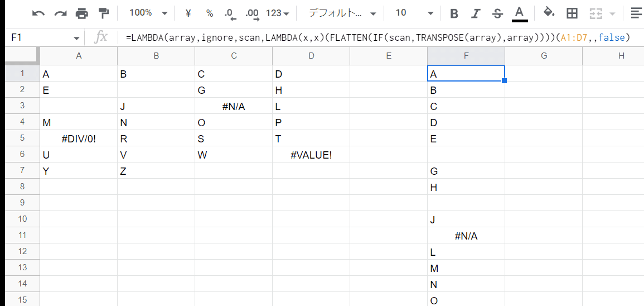Image resolution: width=644 pixels, height=306 pixels.
Task: Toggle Bold formatting
Action: click(454, 13)
